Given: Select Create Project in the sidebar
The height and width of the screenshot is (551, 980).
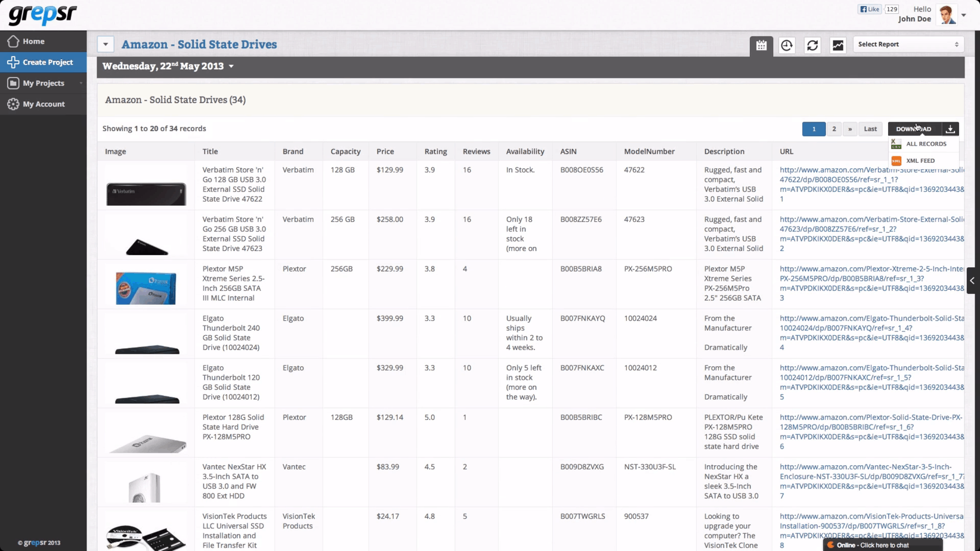Looking at the screenshot, I should click(x=43, y=62).
